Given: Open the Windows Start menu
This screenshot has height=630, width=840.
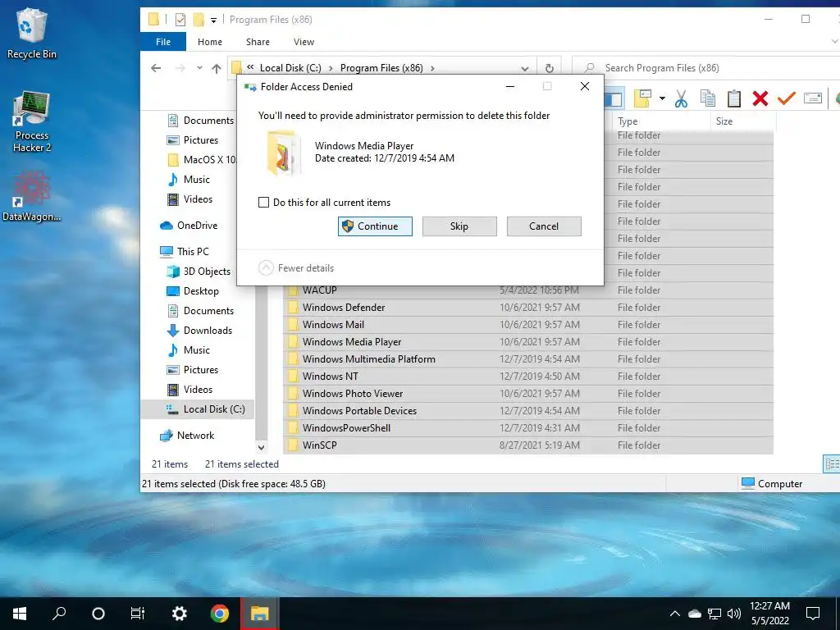Looking at the screenshot, I should pos(20,614).
